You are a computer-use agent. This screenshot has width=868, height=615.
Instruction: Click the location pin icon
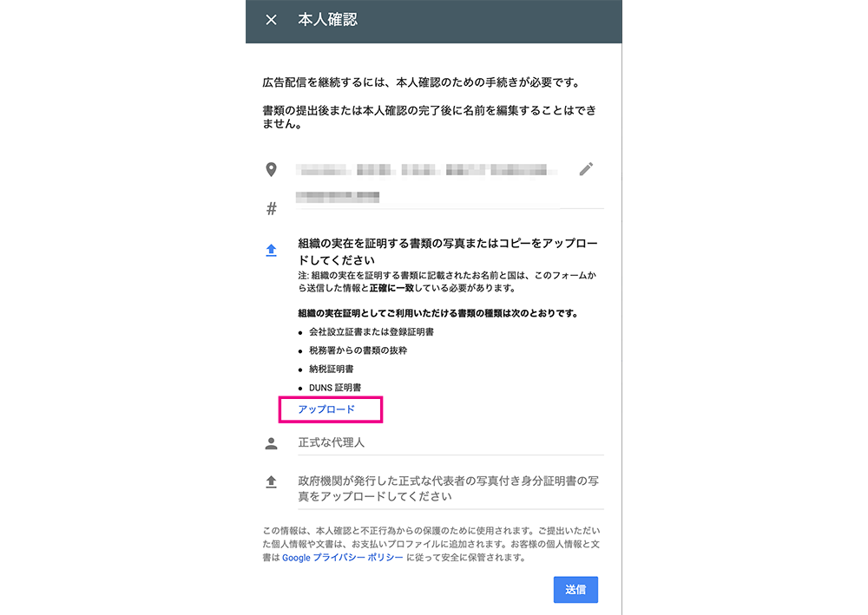coord(271,169)
